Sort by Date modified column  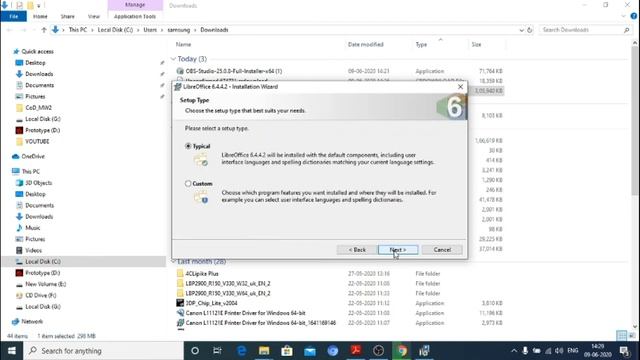click(366, 44)
